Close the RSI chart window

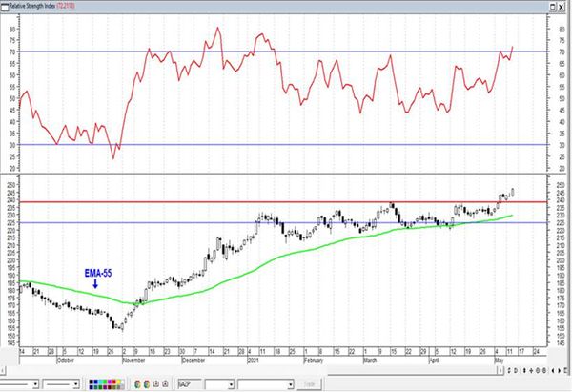coord(562,7)
